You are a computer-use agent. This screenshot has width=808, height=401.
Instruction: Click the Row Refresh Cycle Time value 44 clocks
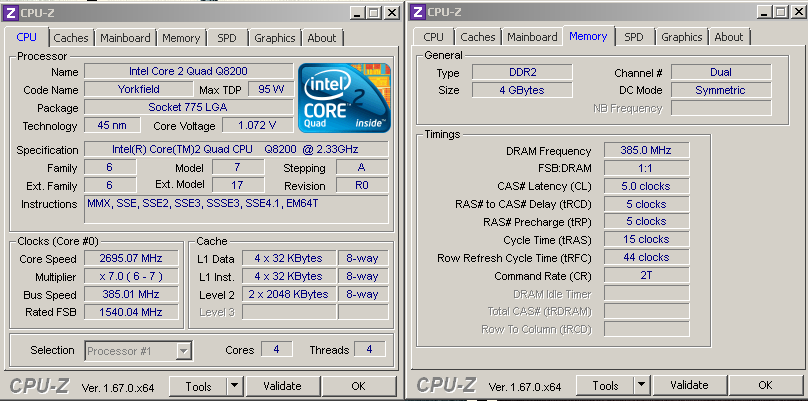pyautogui.click(x=646, y=257)
